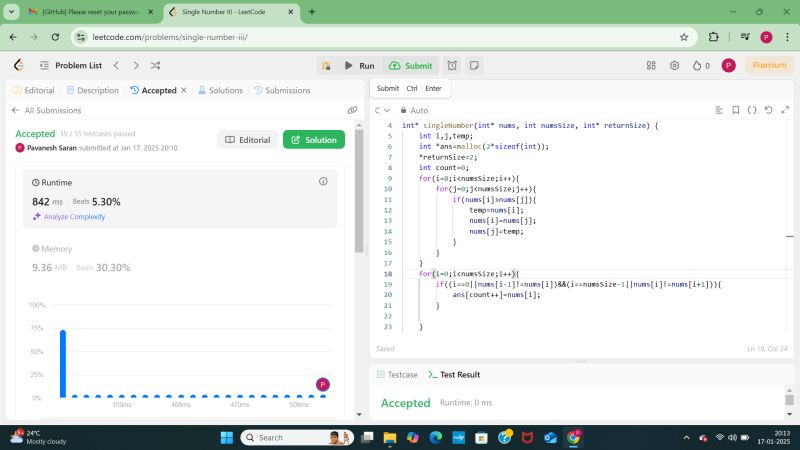The image size is (800, 450).
Task: Switch to the Testcase tab
Action: pyautogui.click(x=397, y=374)
